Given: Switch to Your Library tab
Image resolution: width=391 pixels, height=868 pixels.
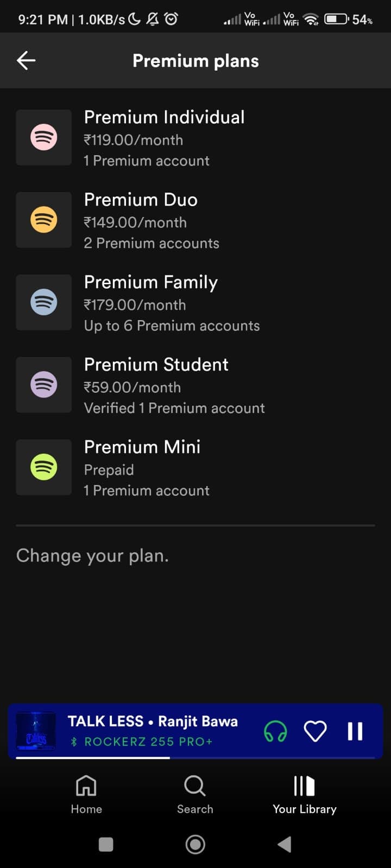Looking at the screenshot, I should tap(304, 794).
